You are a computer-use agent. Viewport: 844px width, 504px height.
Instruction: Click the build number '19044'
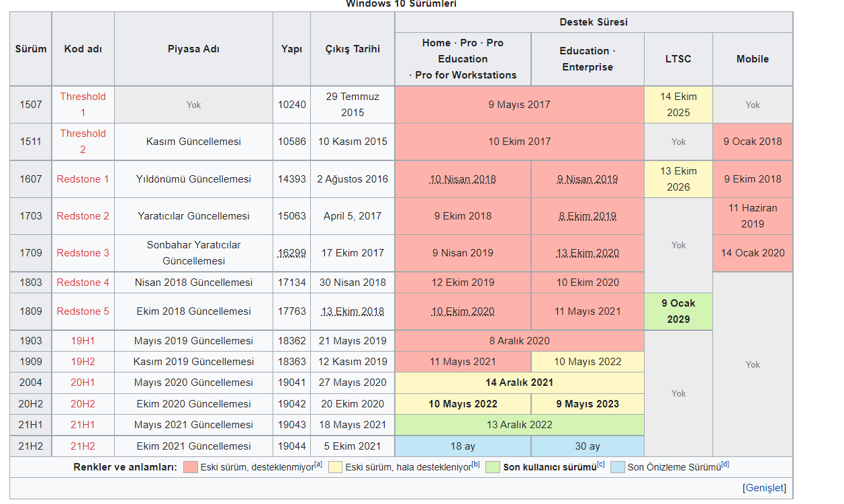pyautogui.click(x=291, y=446)
